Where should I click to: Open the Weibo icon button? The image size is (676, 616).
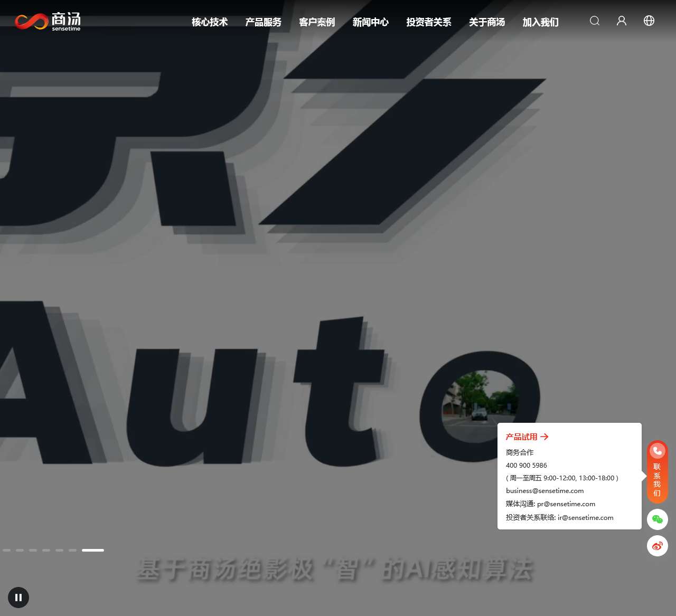tap(658, 546)
